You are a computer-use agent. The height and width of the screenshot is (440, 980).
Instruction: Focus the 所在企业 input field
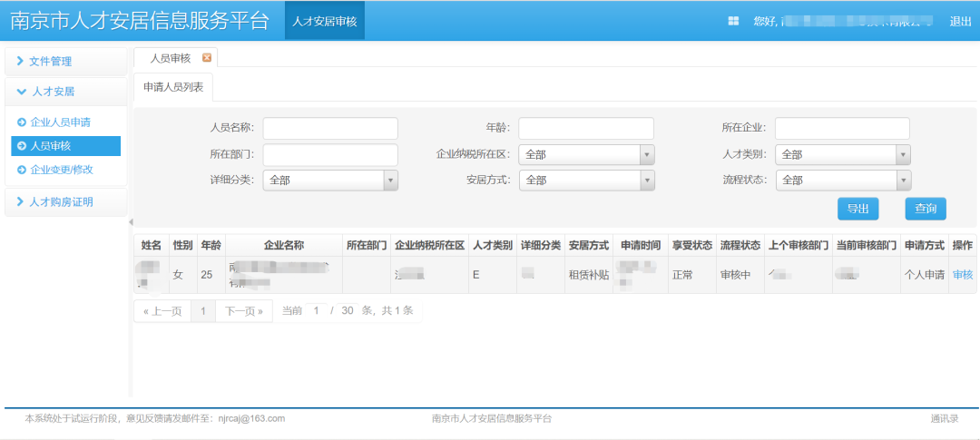[x=842, y=128]
